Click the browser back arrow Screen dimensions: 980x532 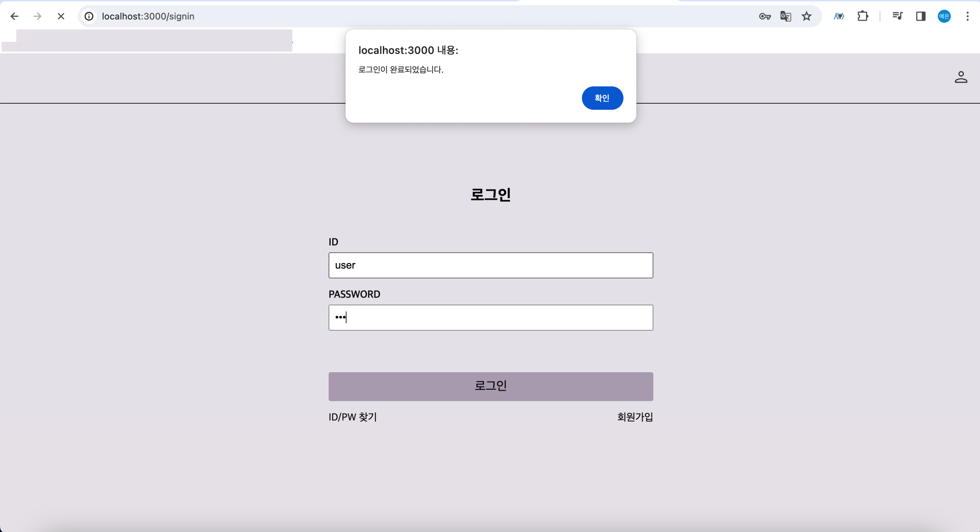[x=14, y=16]
